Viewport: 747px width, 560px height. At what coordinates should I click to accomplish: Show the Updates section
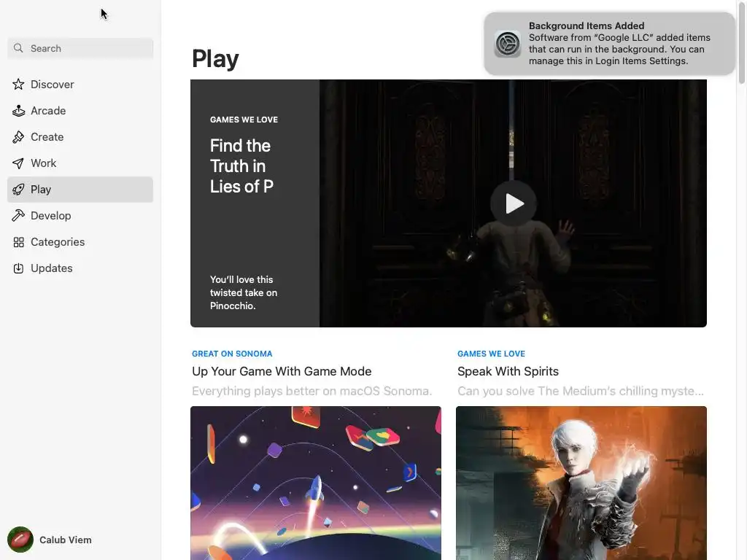click(80, 268)
